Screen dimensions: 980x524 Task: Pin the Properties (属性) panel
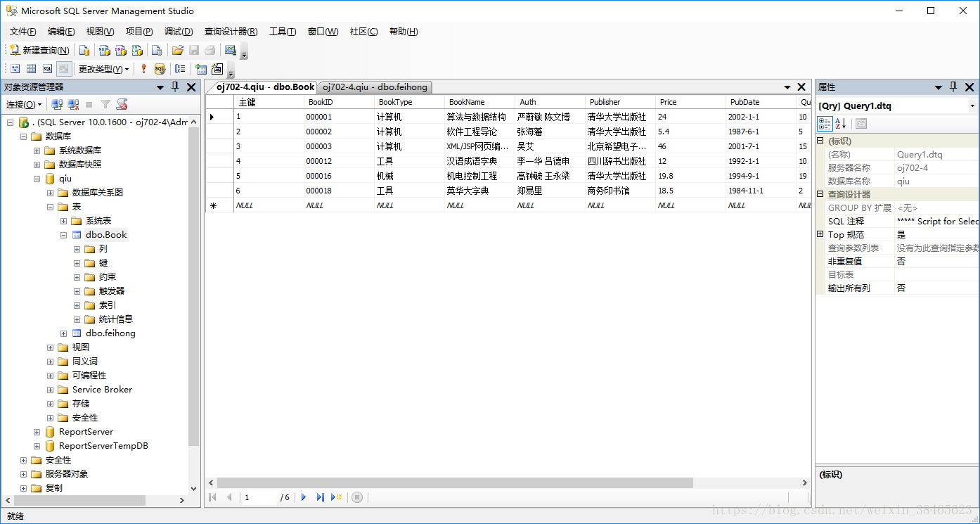pos(953,87)
